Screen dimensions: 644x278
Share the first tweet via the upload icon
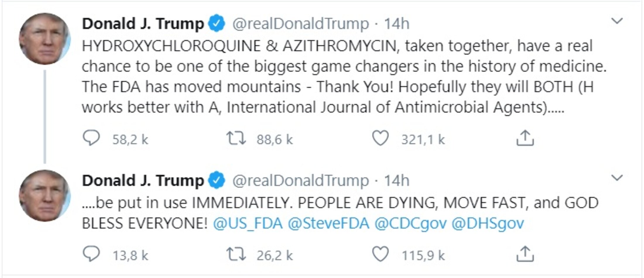click(x=525, y=138)
